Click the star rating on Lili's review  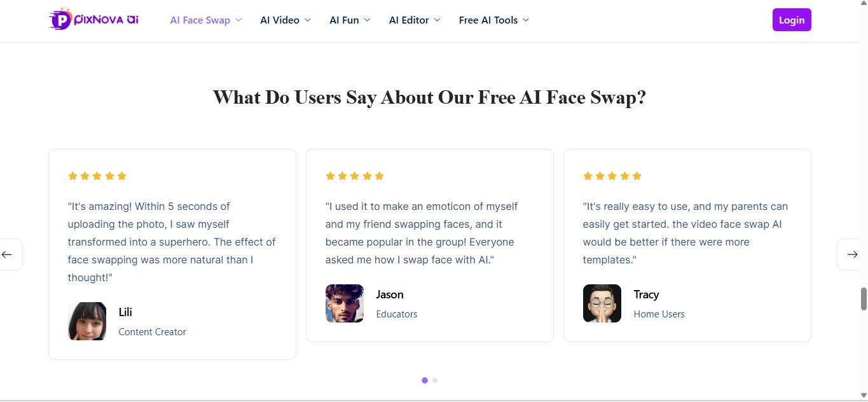[x=97, y=176]
